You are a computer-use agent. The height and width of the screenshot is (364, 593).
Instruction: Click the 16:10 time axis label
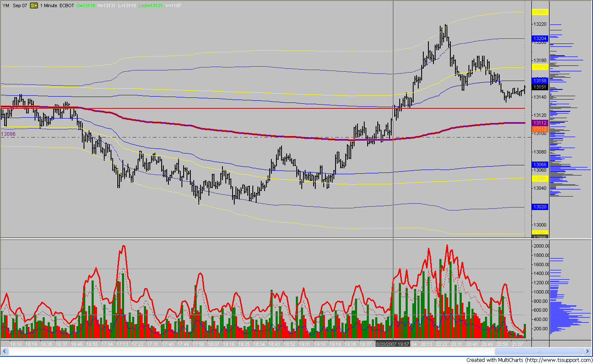coord(16,344)
